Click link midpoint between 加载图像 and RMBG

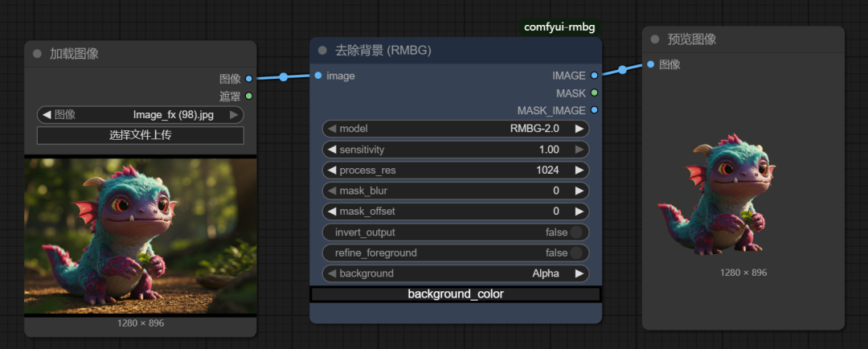pyautogui.click(x=284, y=77)
